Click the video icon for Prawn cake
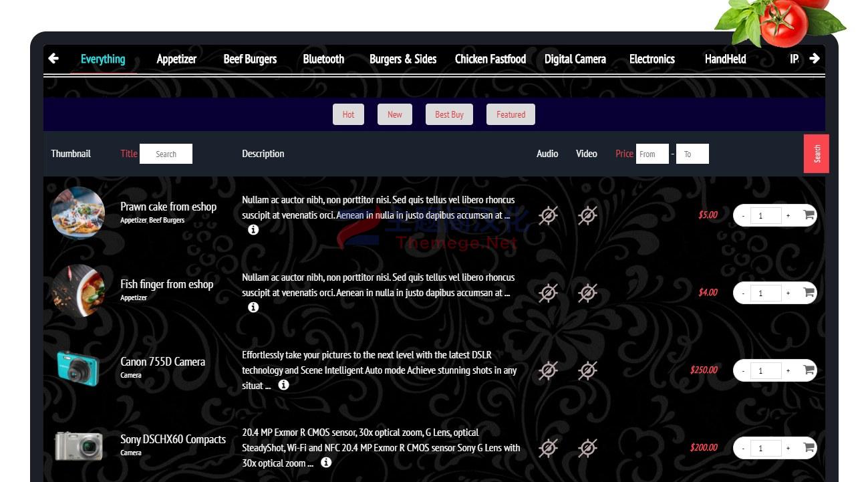 click(587, 215)
